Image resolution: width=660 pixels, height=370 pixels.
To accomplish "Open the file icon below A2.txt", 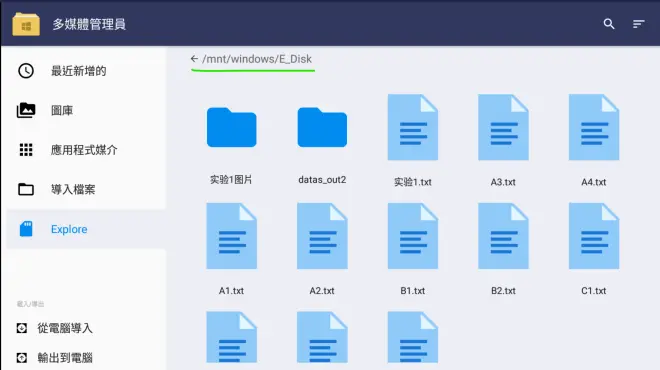I will pos(322,337).
